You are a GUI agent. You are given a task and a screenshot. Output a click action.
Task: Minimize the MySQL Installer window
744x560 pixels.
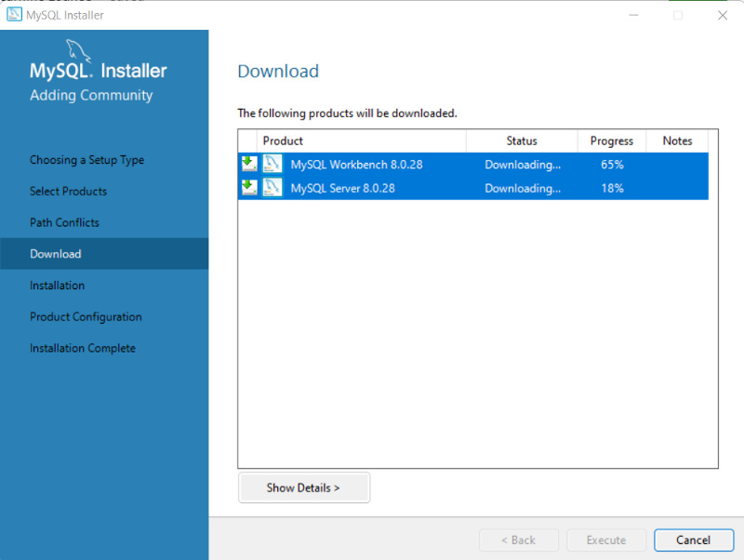[x=633, y=15]
